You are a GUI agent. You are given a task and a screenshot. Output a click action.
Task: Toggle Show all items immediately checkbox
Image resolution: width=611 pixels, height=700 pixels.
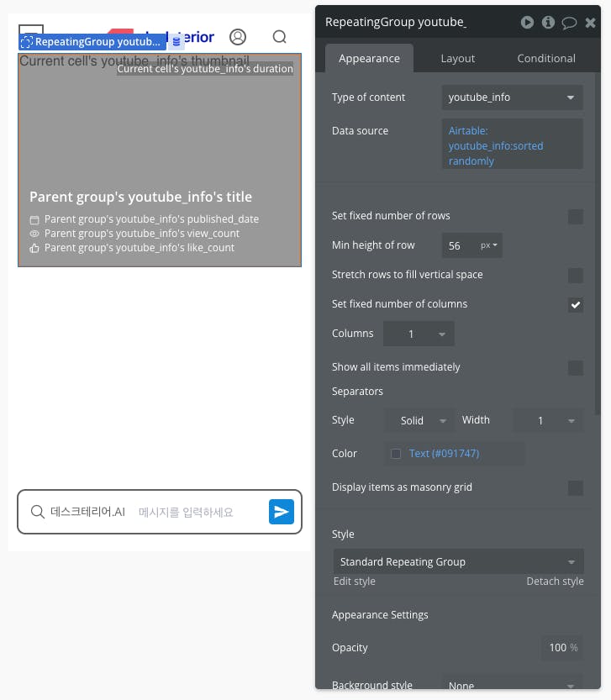(575, 368)
